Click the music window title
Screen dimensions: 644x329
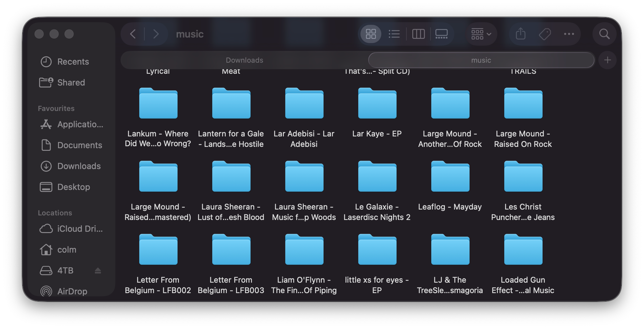tap(190, 34)
